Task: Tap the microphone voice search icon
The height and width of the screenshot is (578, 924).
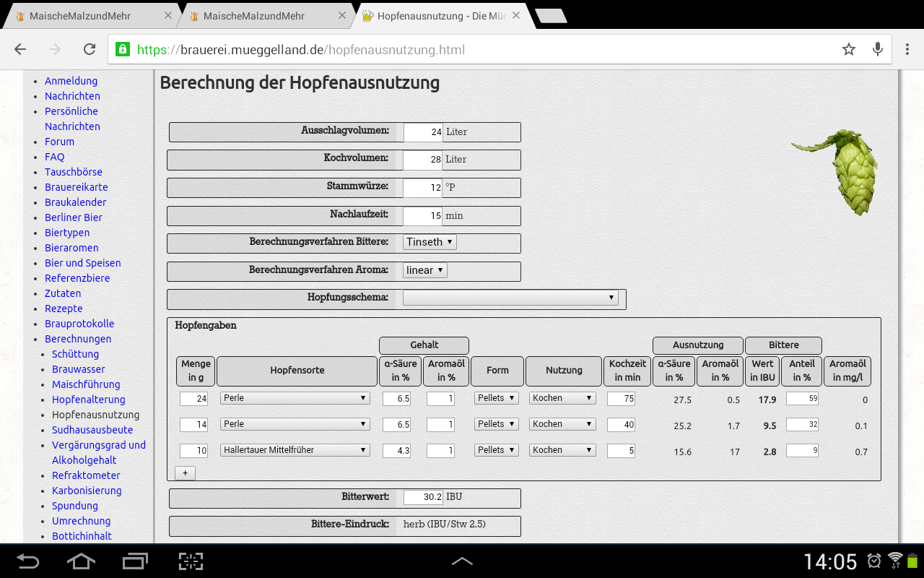Action: coord(878,49)
